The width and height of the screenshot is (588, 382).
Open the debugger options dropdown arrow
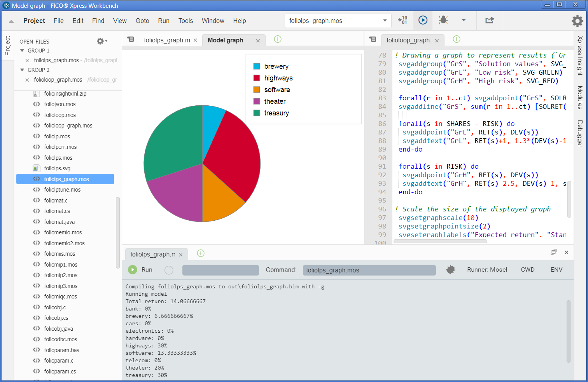(x=464, y=21)
